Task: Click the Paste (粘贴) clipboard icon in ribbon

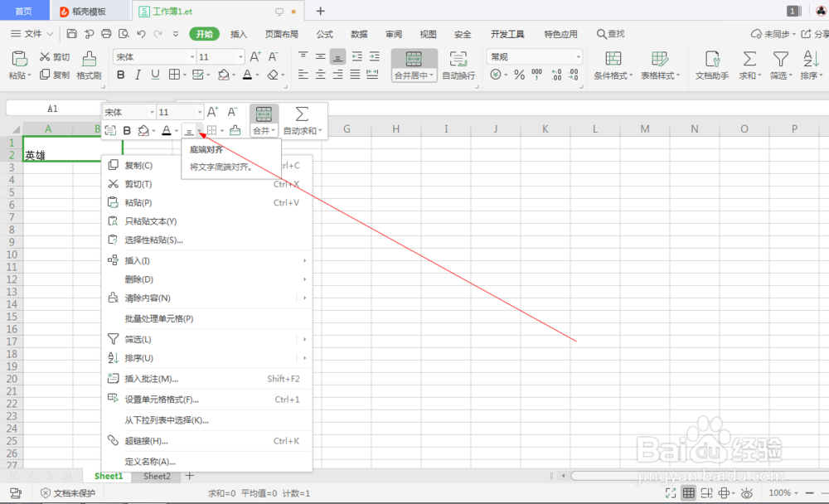Action: tap(20, 58)
